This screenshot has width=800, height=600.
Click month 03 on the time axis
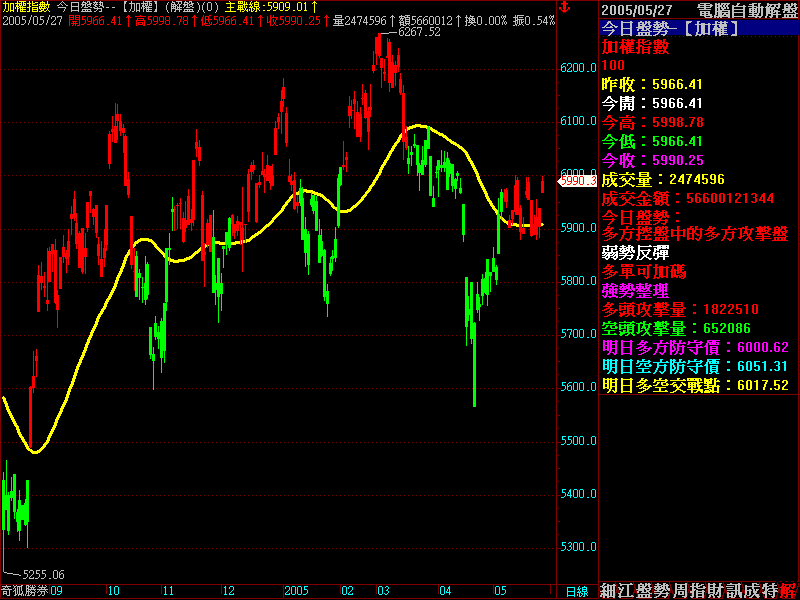coord(383,591)
